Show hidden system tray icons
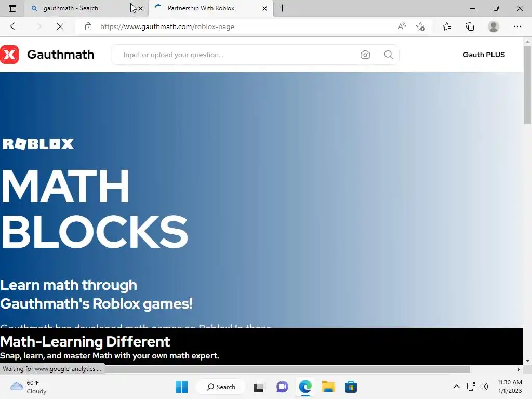The image size is (532, 399). [457, 387]
